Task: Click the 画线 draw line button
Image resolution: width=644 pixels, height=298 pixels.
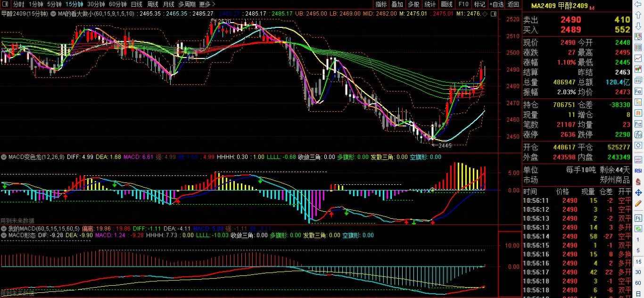Action: [x=446, y=4]
